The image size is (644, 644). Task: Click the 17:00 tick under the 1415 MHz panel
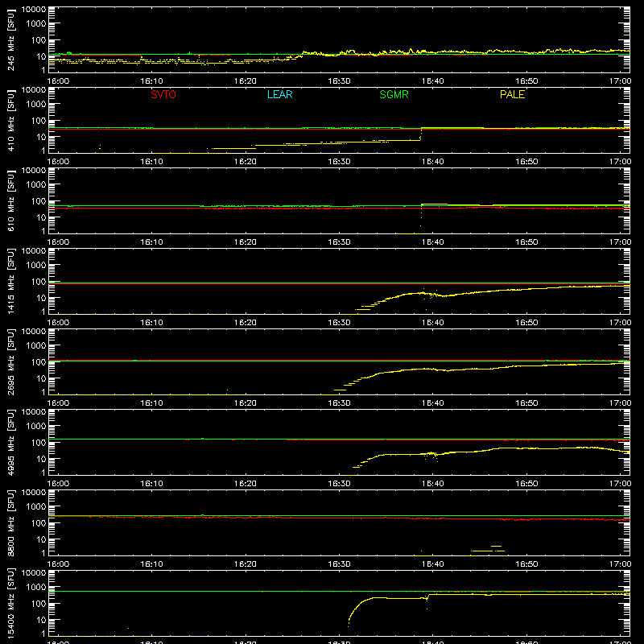(x=620, y=323)
